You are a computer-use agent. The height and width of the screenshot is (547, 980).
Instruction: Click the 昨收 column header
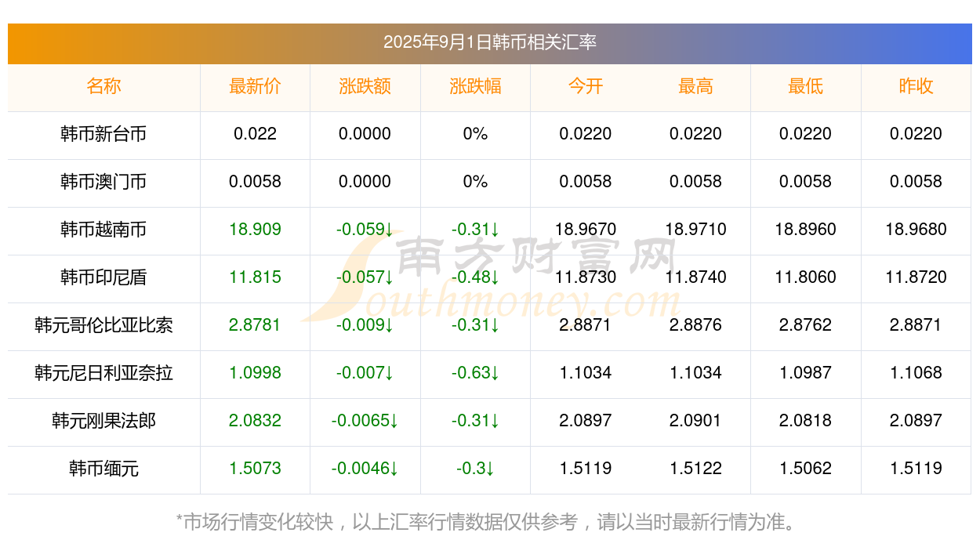[x=916, y=86]
